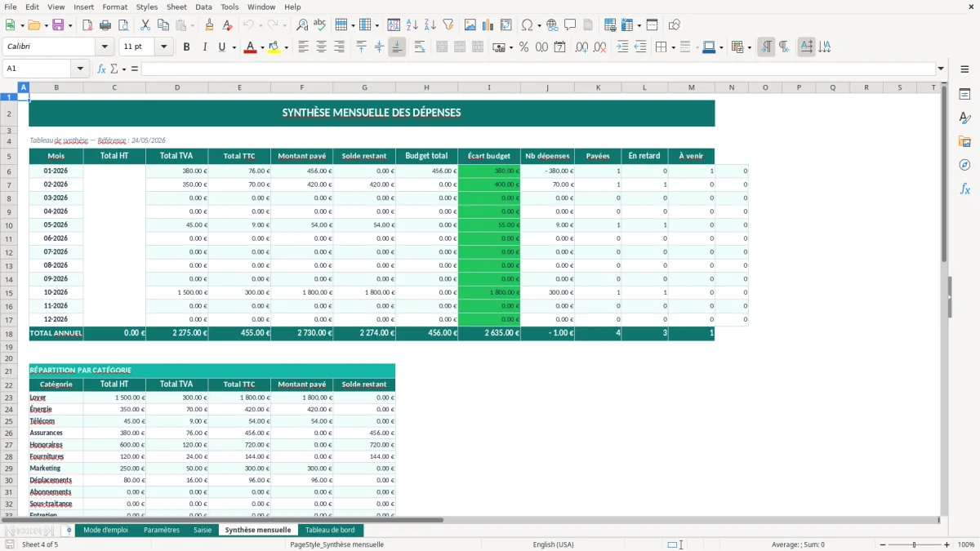Viewport: 980px width, 551px height.
Task: Click the add new sheet plus button
Action: coord(69,530)
